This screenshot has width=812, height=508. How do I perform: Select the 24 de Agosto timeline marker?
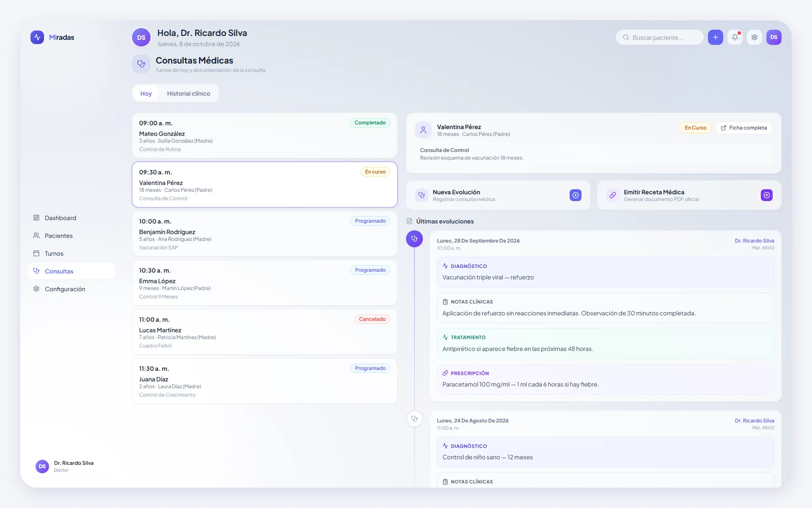pyautogui.click(x=414, y=419)
